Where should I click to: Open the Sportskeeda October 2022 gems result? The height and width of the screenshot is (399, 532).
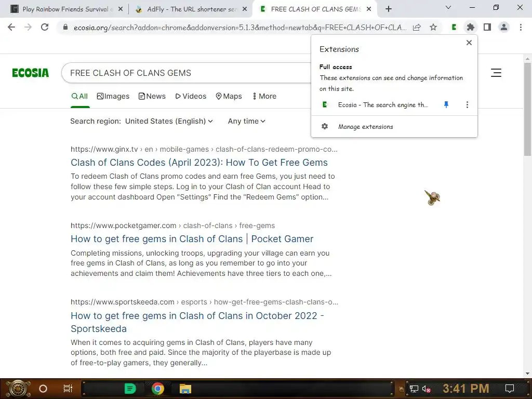pyautogui.click(x=197, y=322)
